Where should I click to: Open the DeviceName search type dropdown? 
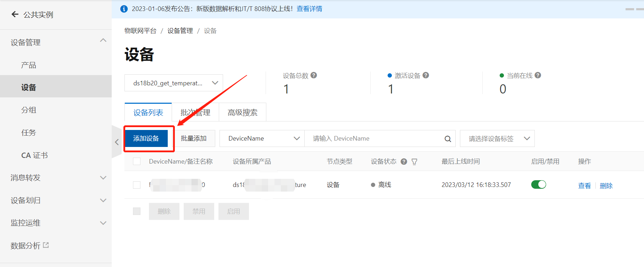click(262, 138)
